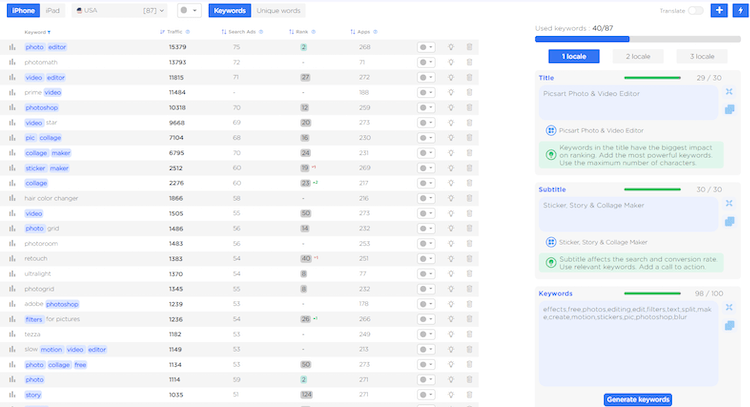The height and width of the screenshot is (407, 750).
Task: Click the lightbulb icon in video editor row
Action: pyautogui.click(x=451, y=77)
